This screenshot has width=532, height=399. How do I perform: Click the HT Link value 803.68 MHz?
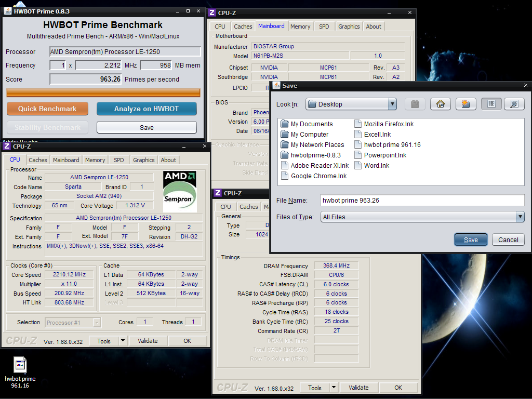(x=69, y=302)
